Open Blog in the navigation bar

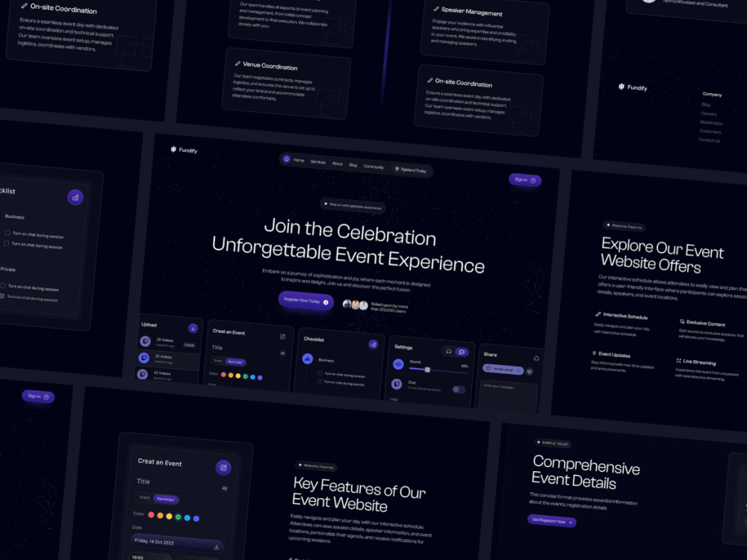point(353,165)
